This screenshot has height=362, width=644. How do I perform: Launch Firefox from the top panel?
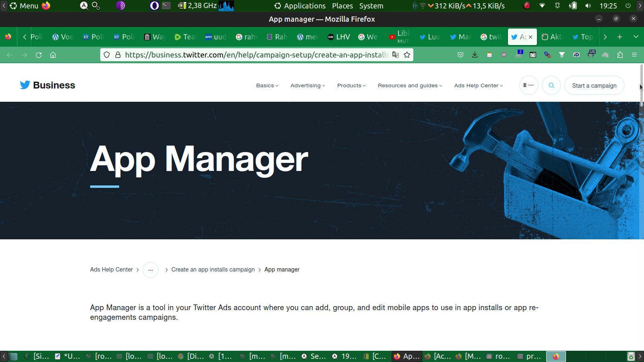click(46, 6)
